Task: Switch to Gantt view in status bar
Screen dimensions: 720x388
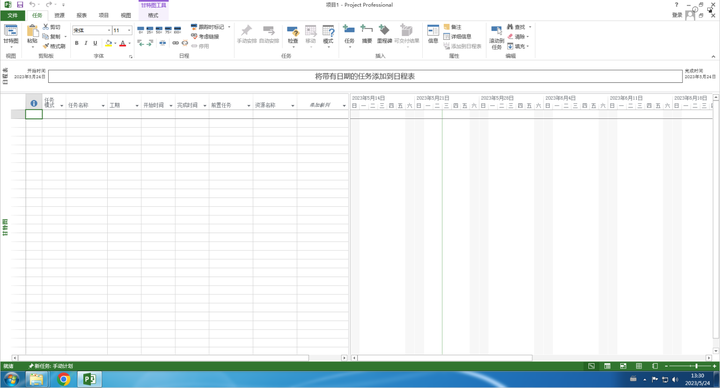Action: 591,366
